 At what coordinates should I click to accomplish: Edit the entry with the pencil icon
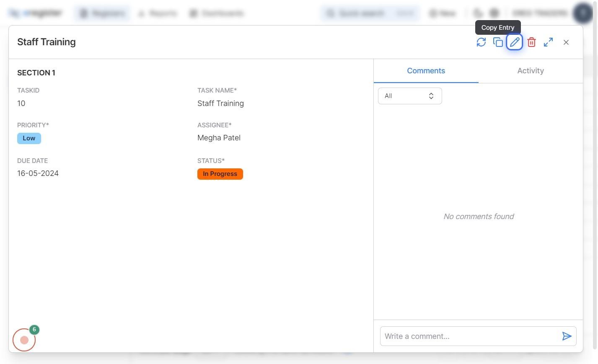point(515,42)
